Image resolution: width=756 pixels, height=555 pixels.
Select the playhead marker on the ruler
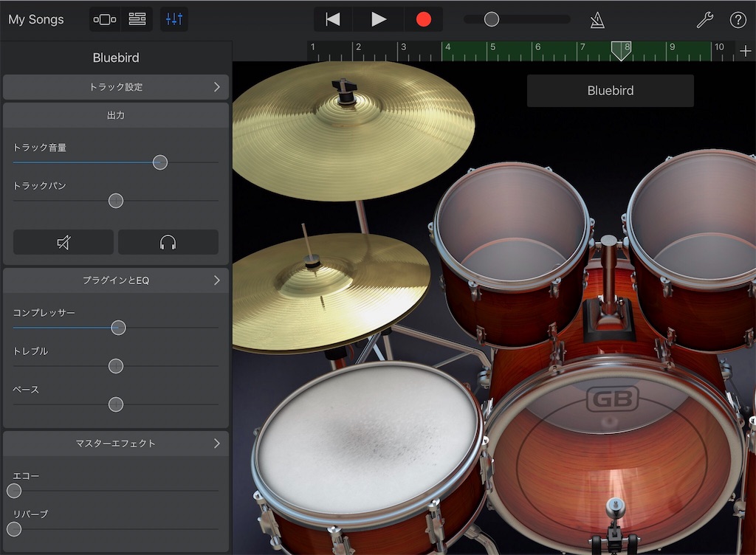(x=621, y=50)
